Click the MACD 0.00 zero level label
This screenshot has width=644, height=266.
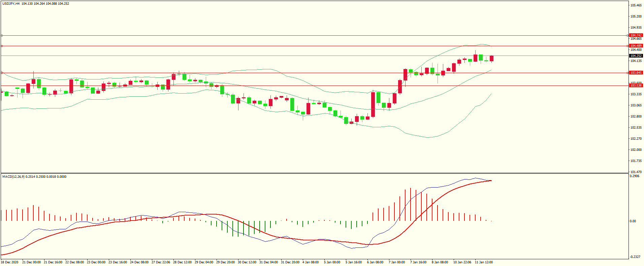(633, 221)
